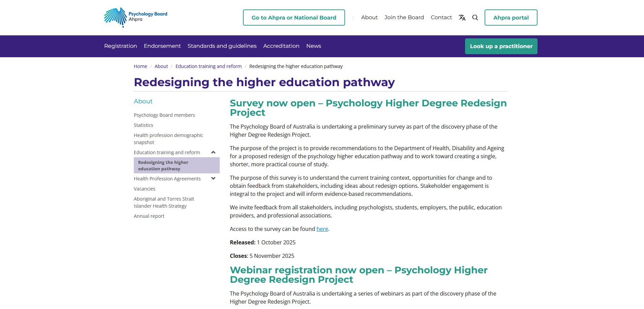Screen dimensions: 644x309
Task: Go to Accreditation section
Action: [x=281, y=46]
